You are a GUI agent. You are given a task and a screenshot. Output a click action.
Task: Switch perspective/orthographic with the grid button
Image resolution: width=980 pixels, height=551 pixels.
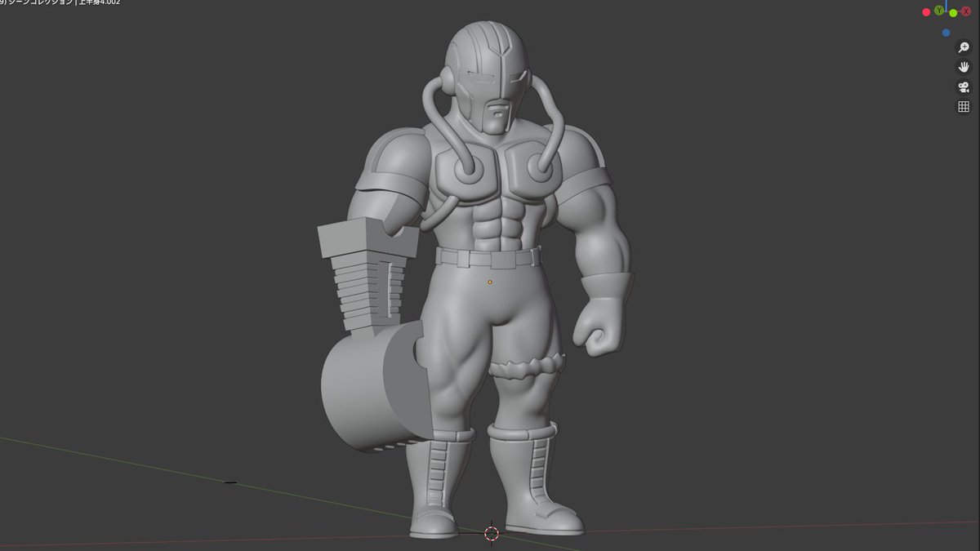[x=964, y=107]
